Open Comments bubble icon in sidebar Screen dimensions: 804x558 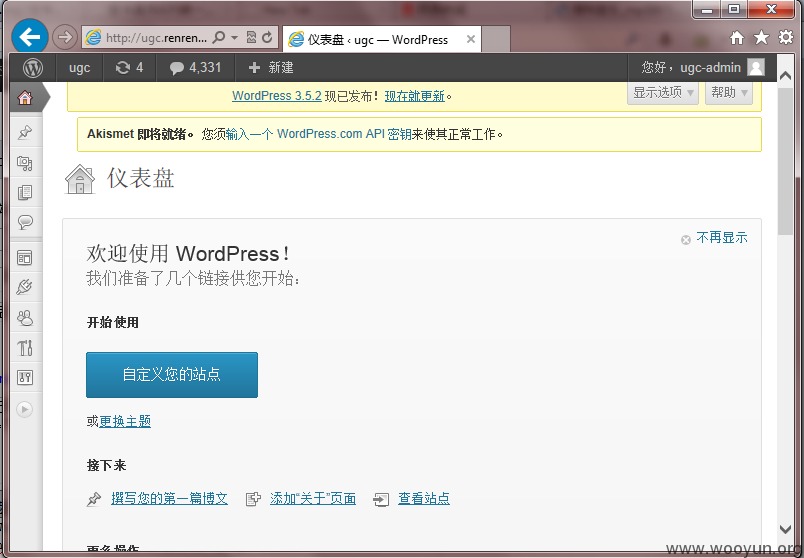pos(25,222)
